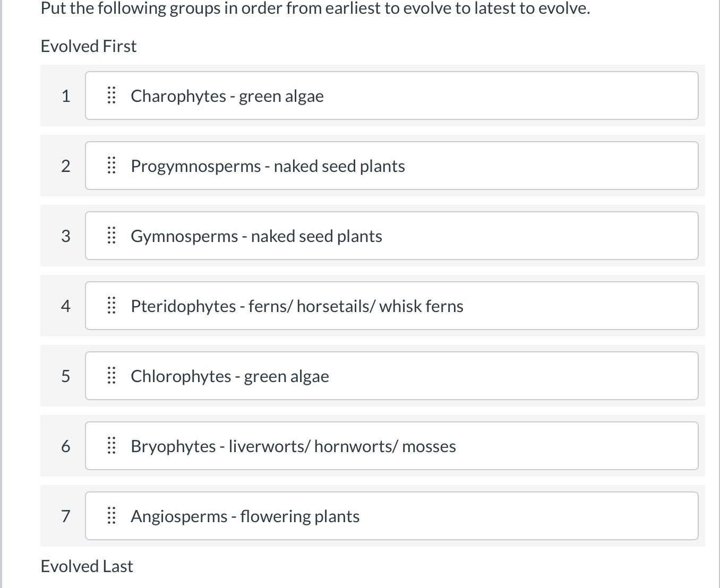
Task: Click the 'Progymnosperms - naked seed plants' label
Action: pyautogui.click(x=268, y=166)
